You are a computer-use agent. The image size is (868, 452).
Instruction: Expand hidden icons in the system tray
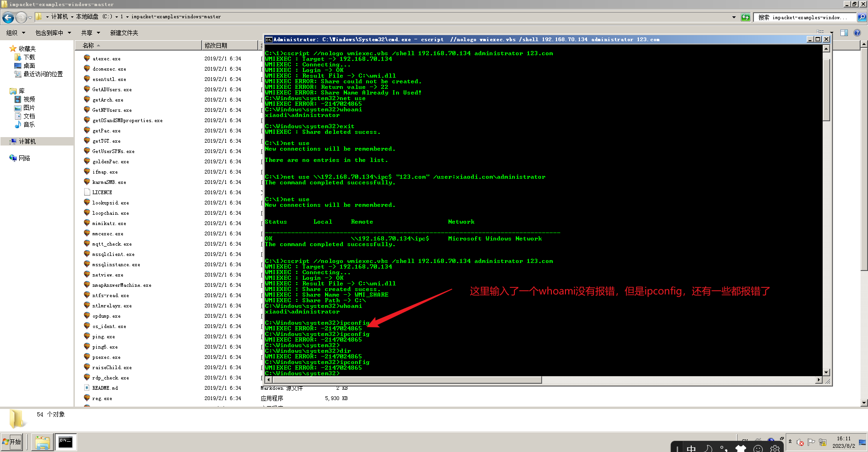point(790,442)
